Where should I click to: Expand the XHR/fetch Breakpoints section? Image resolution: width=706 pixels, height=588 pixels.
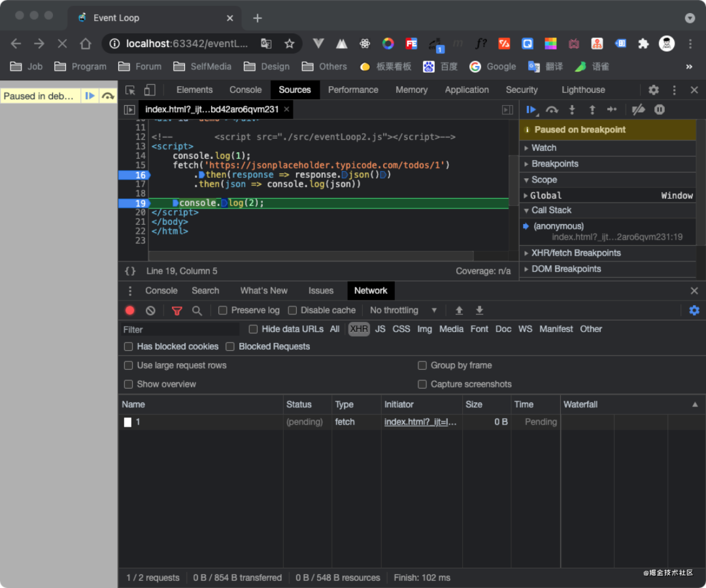[x=575, y=253]
